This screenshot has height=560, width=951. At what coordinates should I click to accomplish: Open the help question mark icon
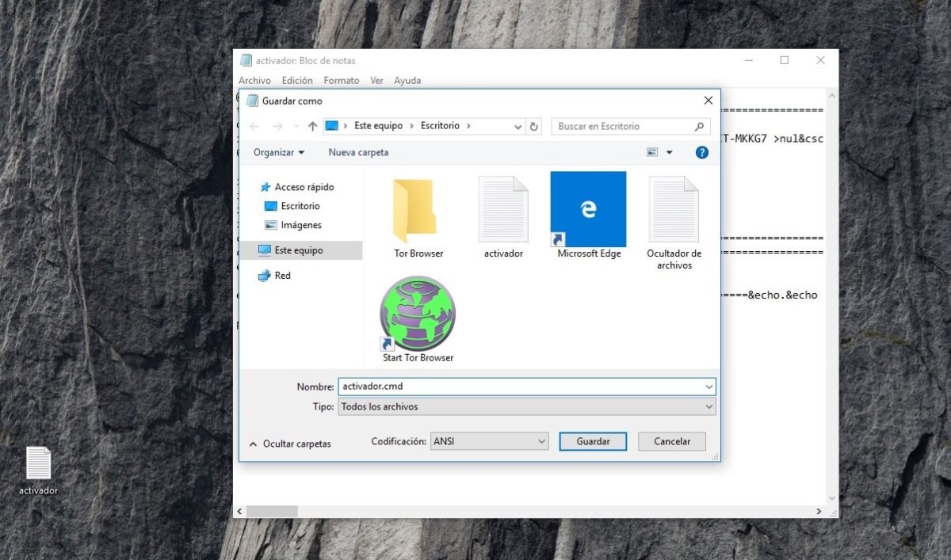pos(701,152)
